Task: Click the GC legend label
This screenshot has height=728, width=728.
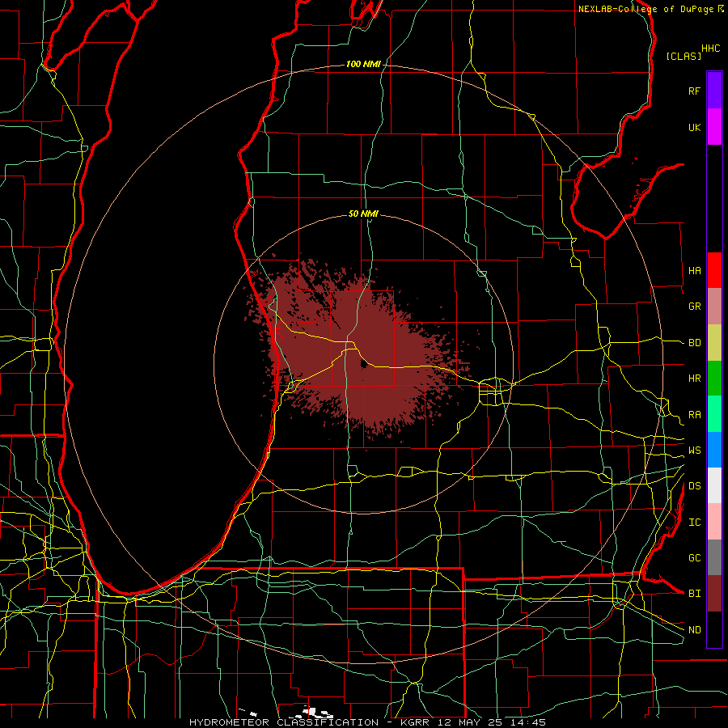Action: tap(694, 558)
